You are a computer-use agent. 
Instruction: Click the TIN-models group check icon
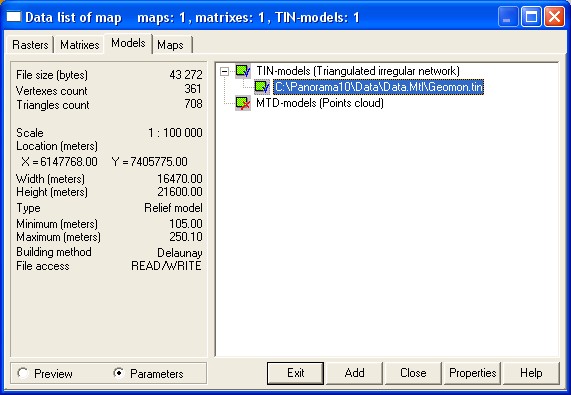click(x=243, y=71)
